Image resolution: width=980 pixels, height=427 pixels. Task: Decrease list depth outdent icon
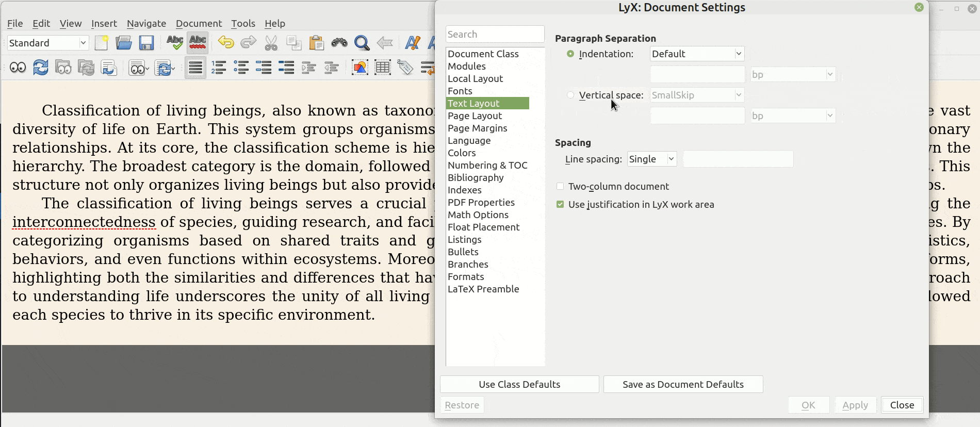tap(332, 68)
